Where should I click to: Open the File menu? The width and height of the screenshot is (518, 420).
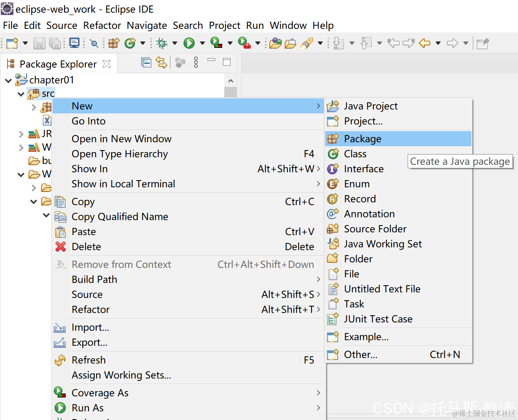point(10,26)
